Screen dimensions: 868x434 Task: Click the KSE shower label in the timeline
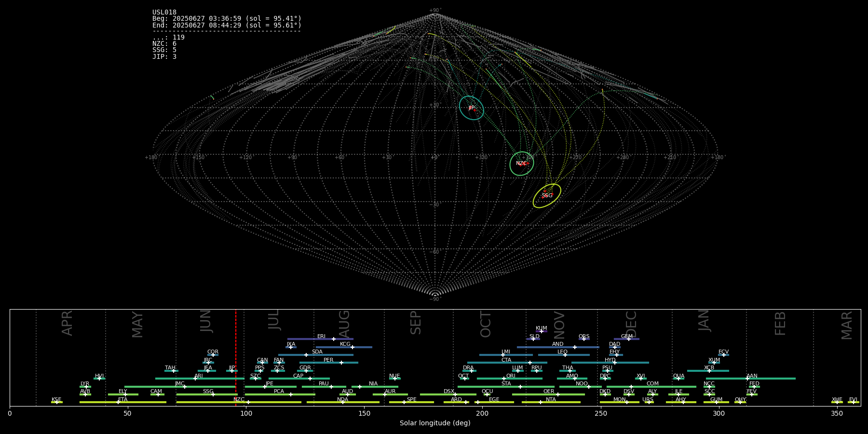(56, 400)
